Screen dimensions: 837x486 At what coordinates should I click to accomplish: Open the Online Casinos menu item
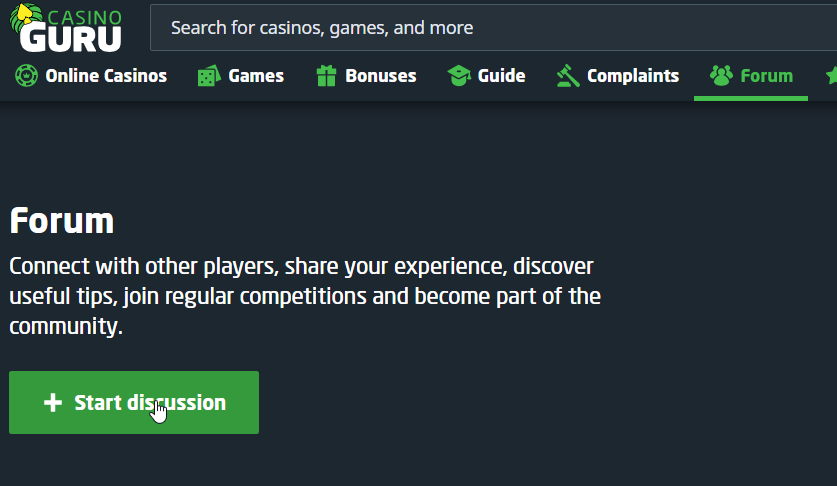click(105, 76)
